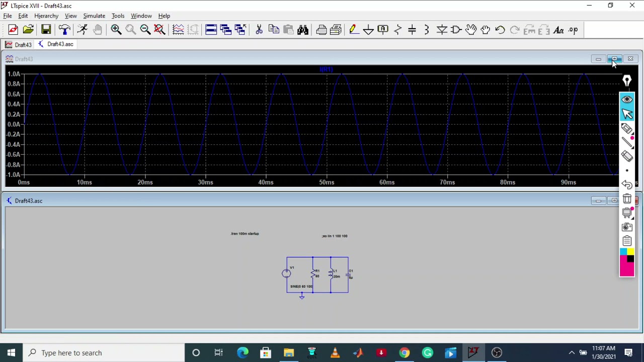Image resolution: width=644 pixels, height=362 pixels.
Task: Undo the last action
Action: [500, 30]
